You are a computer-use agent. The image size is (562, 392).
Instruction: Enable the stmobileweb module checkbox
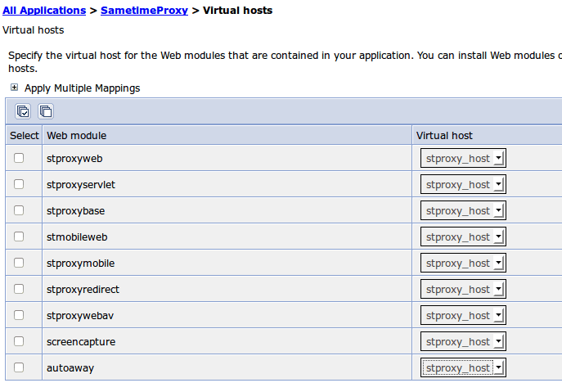click(x=19, y=237)
